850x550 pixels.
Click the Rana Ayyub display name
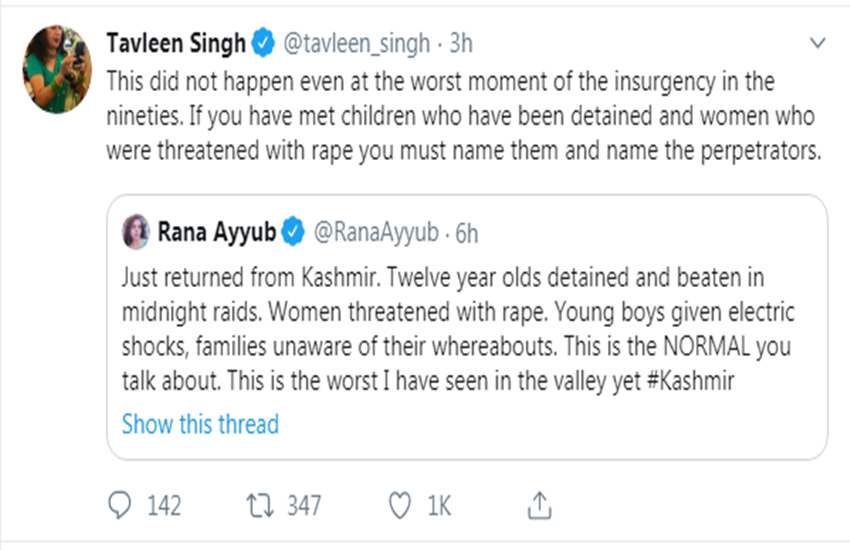pos(215,233)
